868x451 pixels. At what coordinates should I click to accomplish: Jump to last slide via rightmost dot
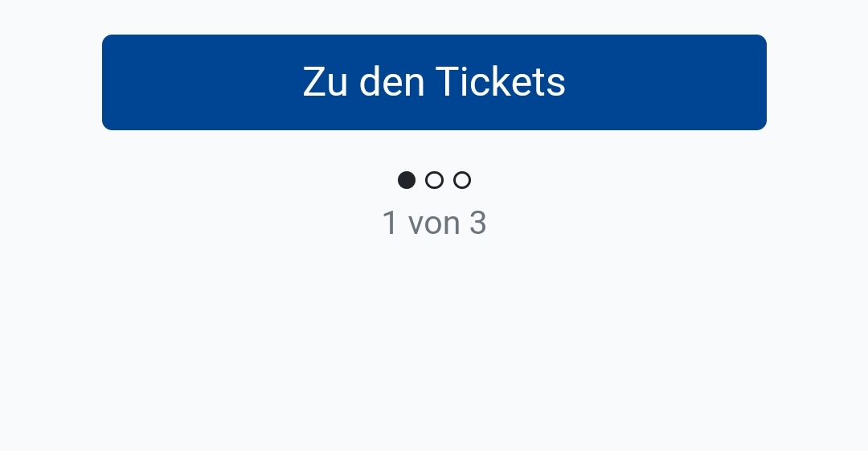pyautogui.click(x=462, y=180)
